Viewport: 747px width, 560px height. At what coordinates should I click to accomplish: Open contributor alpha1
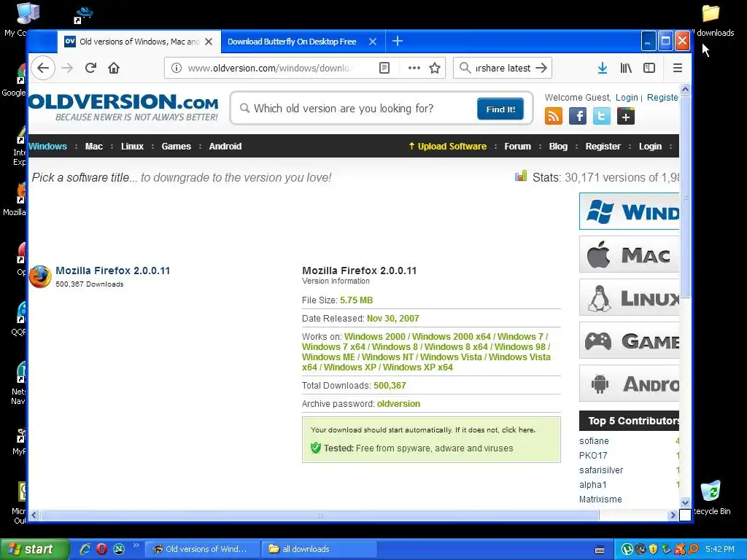pyautogui.click(x=592, y=485)
